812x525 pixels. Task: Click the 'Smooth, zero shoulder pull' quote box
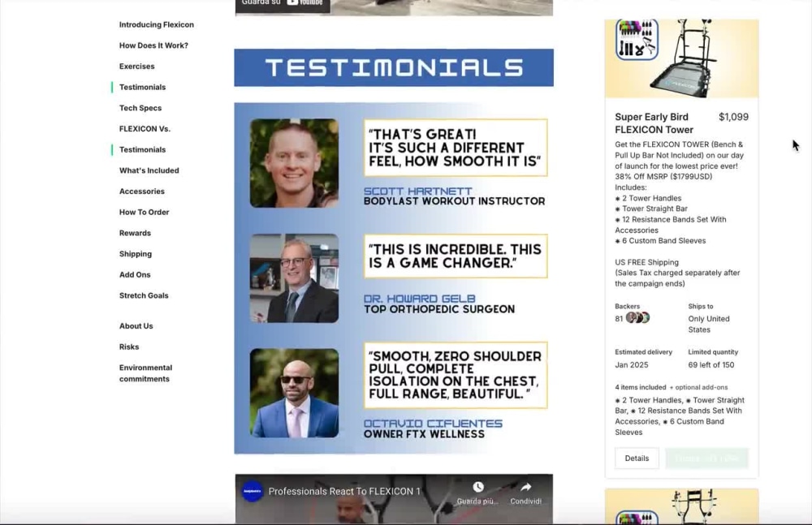456,375
